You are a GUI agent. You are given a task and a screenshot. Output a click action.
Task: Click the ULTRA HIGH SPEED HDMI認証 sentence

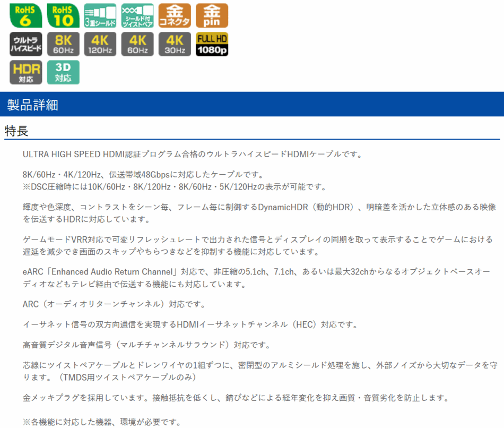coord(192,155)
